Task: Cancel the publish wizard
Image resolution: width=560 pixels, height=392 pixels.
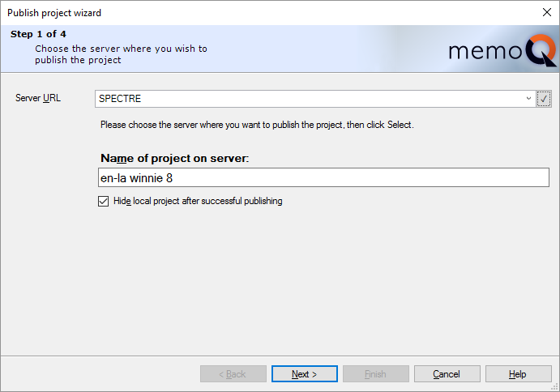Action: point(447,374)
